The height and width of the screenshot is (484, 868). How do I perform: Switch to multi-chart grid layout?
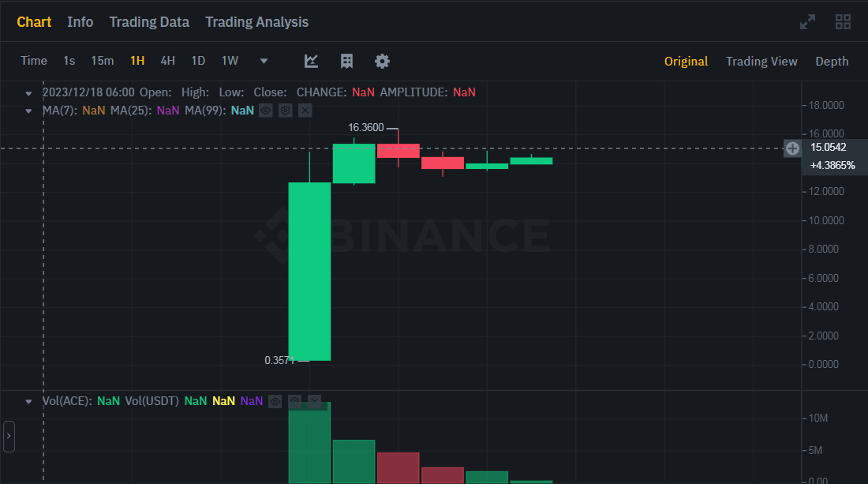tap(843, 22)
